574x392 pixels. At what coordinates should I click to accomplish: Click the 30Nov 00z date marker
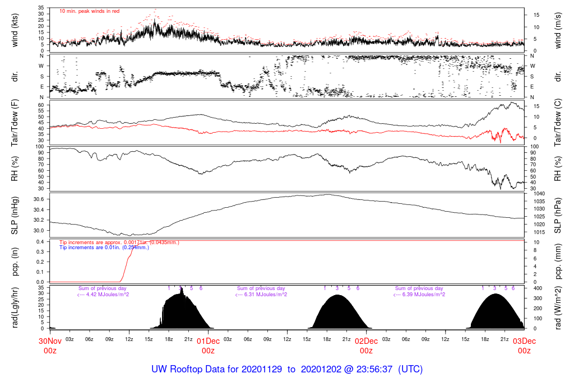coord(50,346)
